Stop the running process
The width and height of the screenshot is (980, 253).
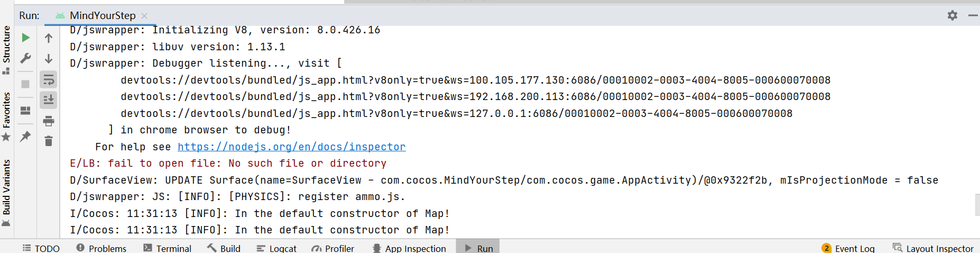point(25,84)
